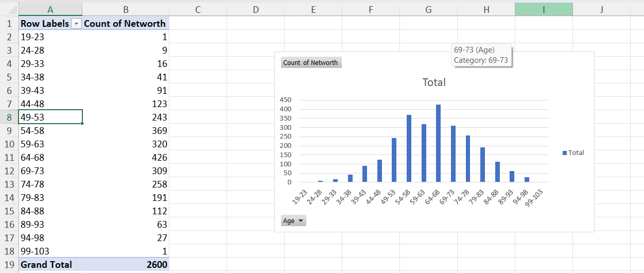The height and width of the screenshot is (273, 644).
Task: Select row 8 header
Action: click(9, 117)
